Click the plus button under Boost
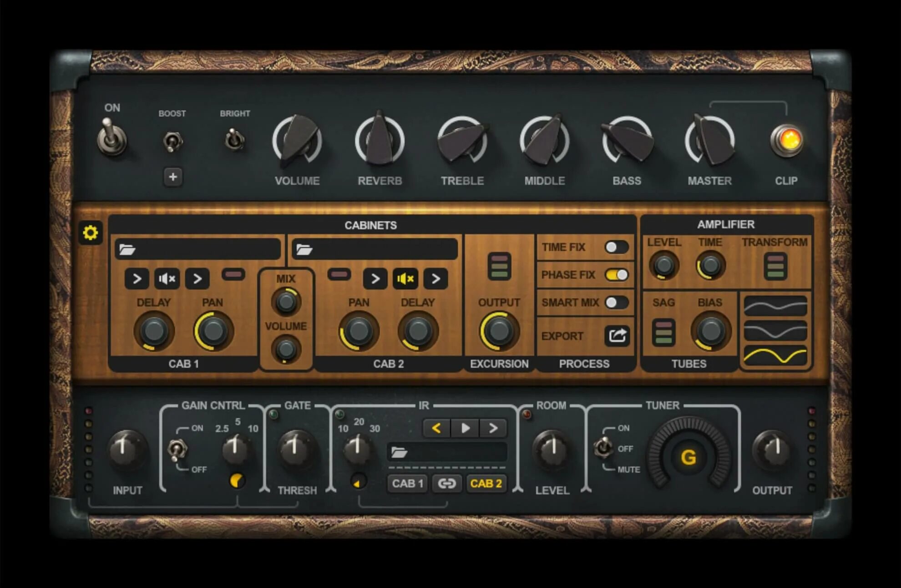 pyautogui.click(x=173, y=177)
